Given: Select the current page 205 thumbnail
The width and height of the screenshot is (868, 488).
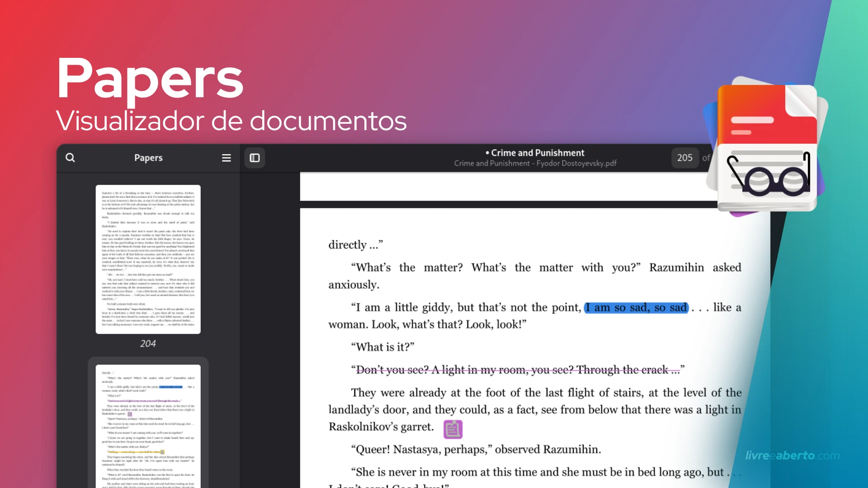Looking at the screenshot, I should click(148, 426).
